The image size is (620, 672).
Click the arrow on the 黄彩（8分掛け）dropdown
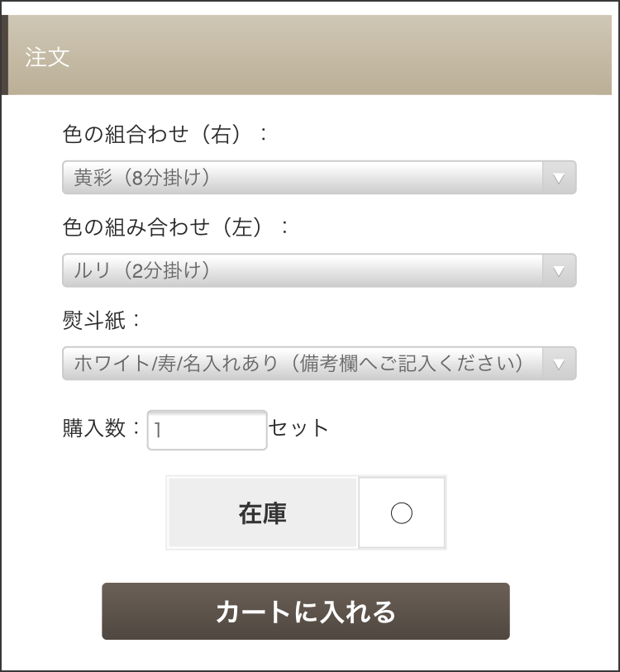pyautogui.click(x=559, y=178)
